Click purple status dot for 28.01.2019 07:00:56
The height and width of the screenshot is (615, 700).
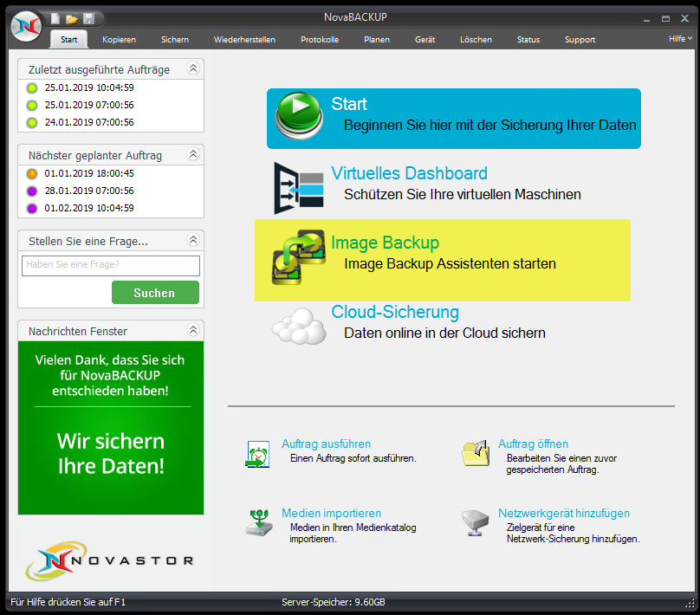[x=32, y=191]
